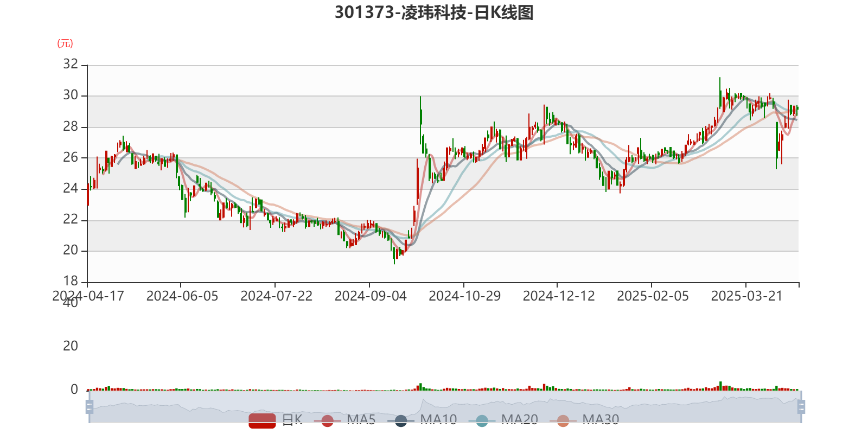Show or hide the MA30 legend entry
The width and height of the screenshot is (868, 434).
(584, 420)
